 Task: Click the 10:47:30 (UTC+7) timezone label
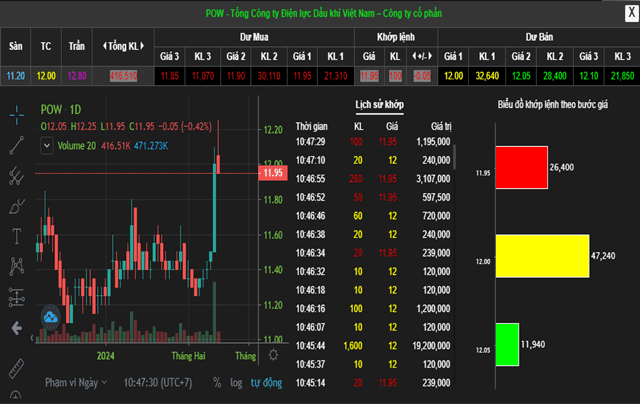(x=158, y=383)
